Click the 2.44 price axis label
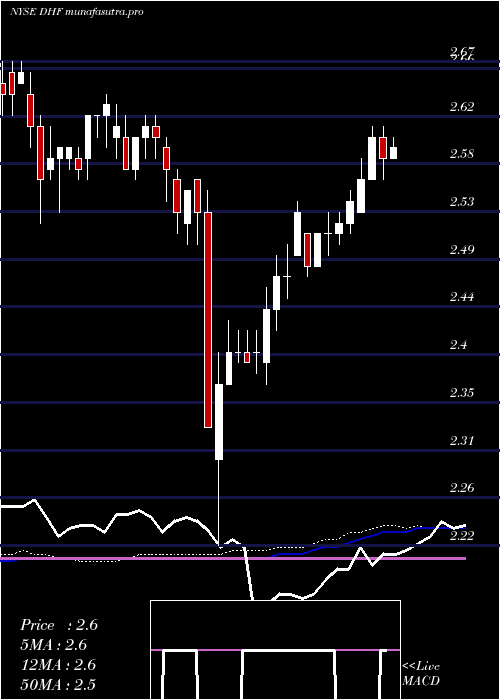This screenshot has height=700, width=500. click(x=462, y=297)
